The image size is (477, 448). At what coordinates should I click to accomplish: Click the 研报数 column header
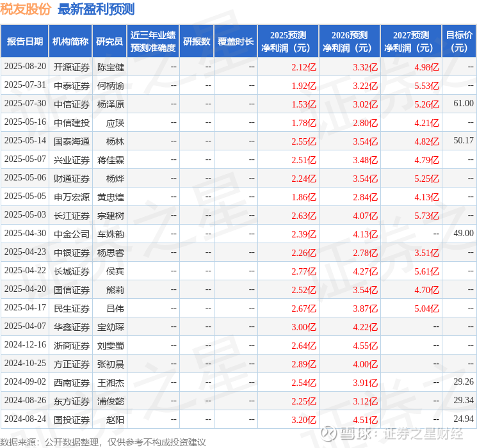pyautogui.click(x=197, y=42)
